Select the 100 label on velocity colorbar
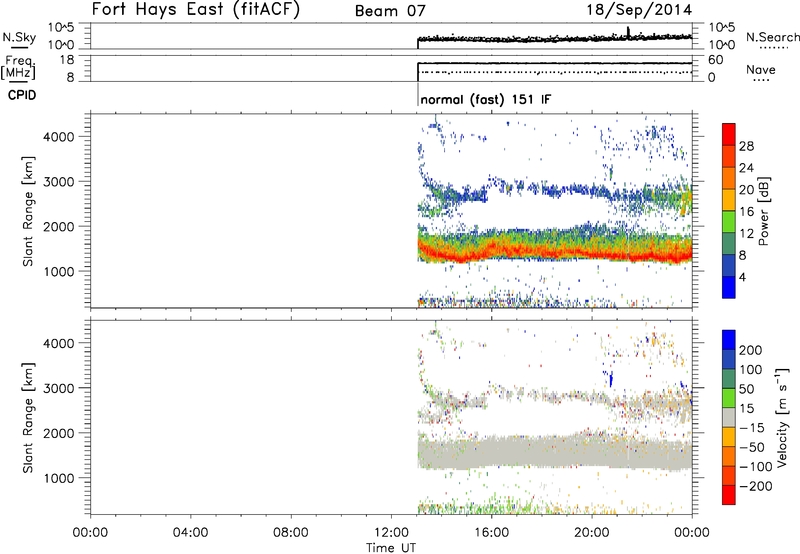The image size is (800, 554). (751, 370)
